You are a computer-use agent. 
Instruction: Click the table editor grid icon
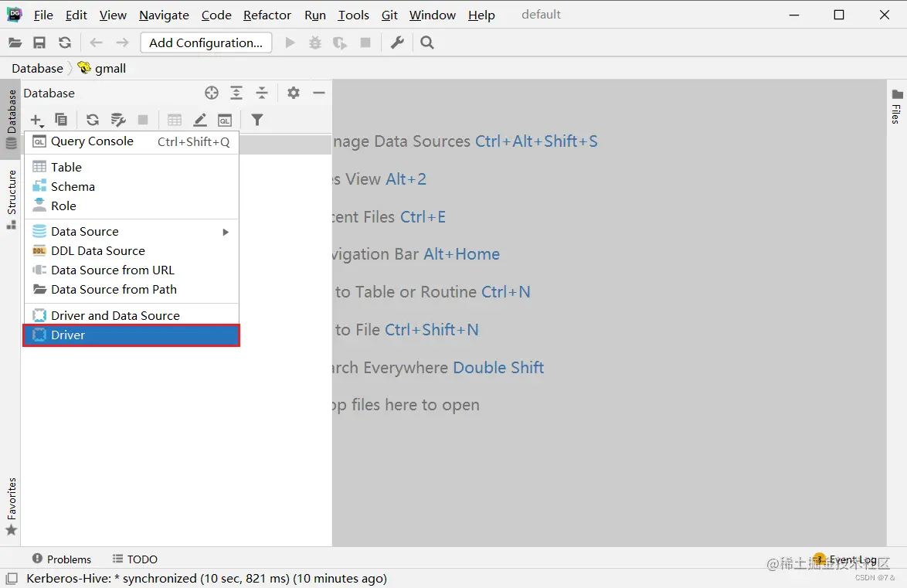(174, 120)
